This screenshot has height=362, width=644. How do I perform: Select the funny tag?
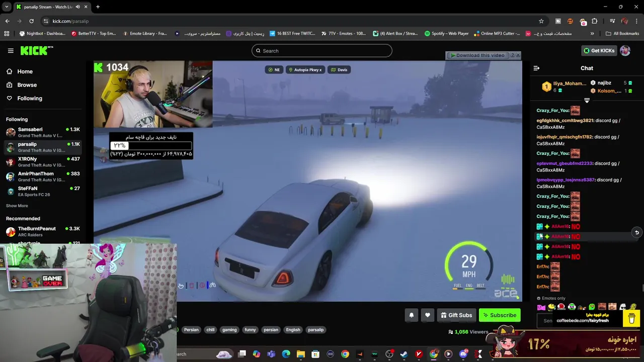[x=250, y=330]
